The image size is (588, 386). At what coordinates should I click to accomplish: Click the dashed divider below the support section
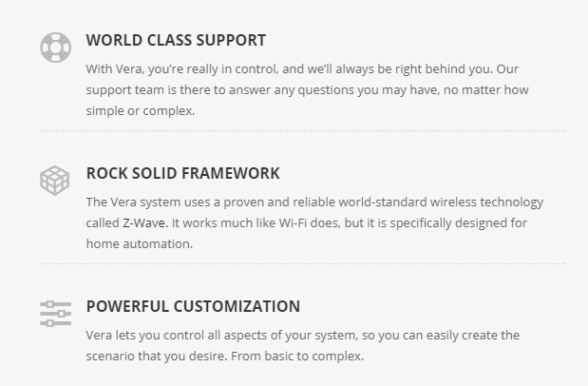click(x=302, y=130)
